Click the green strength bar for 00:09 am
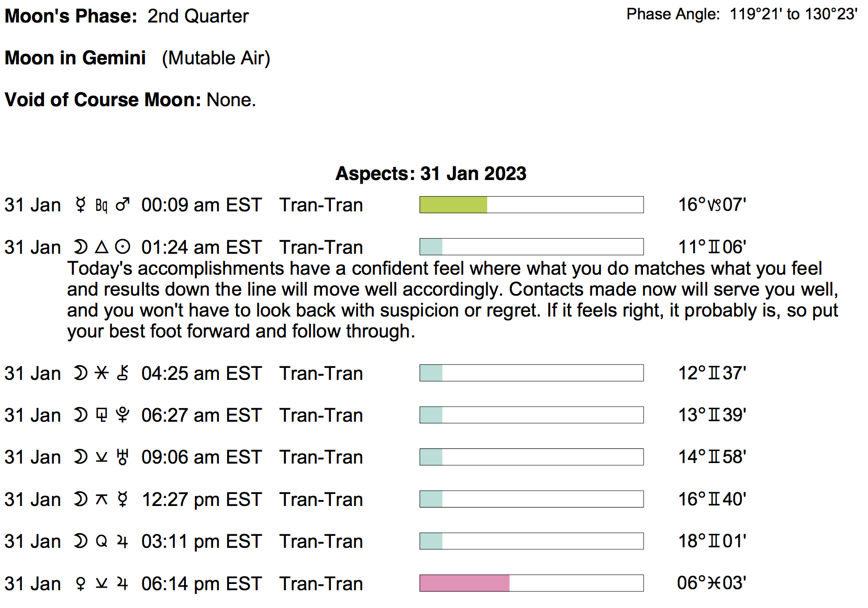Screen dimensions: 868x608 453,205
